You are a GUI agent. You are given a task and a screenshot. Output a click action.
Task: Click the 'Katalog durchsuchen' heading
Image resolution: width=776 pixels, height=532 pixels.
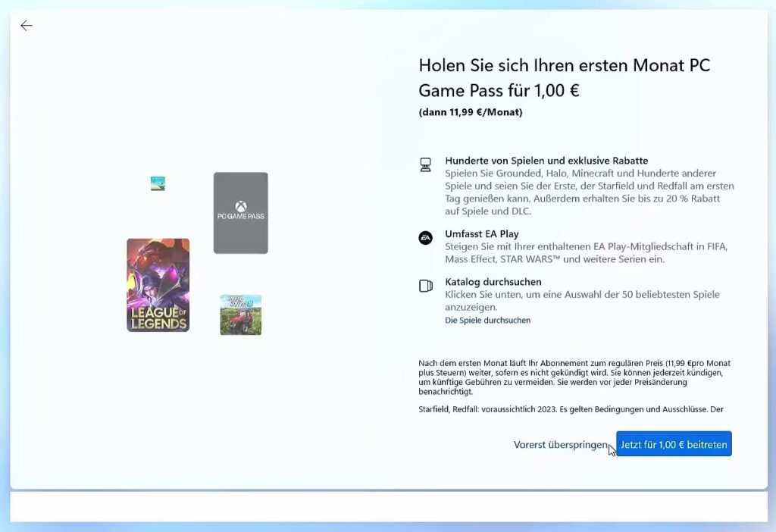click(493, 282)
